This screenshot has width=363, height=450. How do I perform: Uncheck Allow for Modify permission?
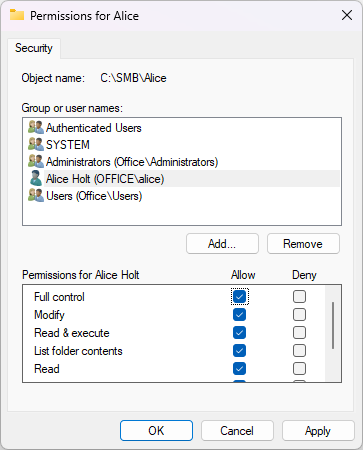point(239,314)
